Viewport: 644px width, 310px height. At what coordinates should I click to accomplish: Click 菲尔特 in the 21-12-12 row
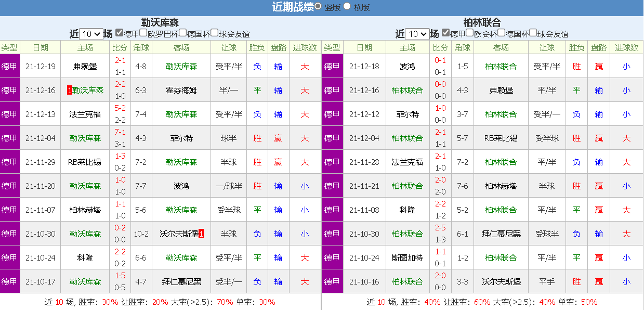(x=408, y=114)
